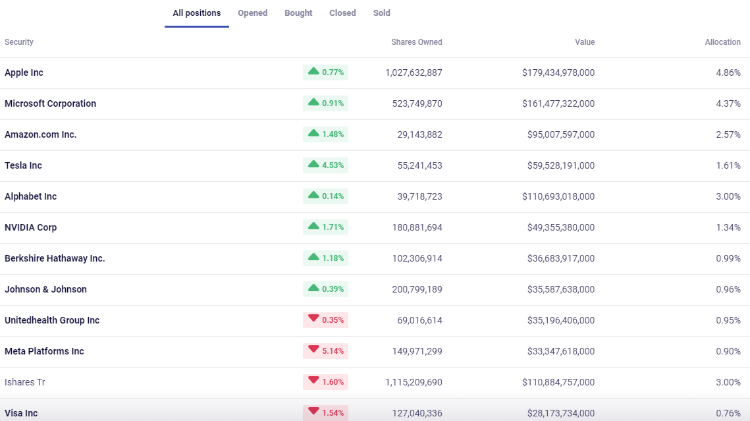Viewport: 750px width, 421px height.
Task: Open Alphabet Inc security link
Action: tap(31, 197)
